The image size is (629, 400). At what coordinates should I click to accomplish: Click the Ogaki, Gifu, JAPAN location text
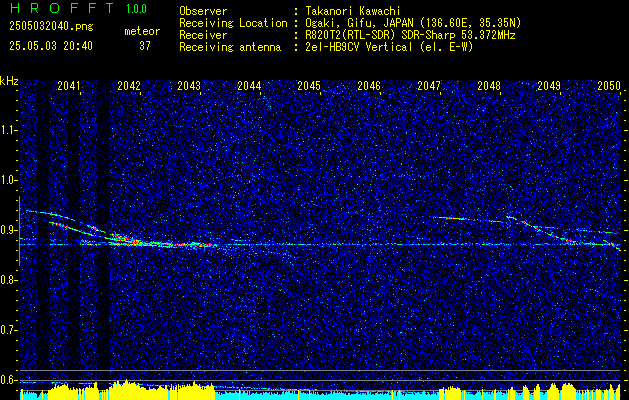click(413, 23)
